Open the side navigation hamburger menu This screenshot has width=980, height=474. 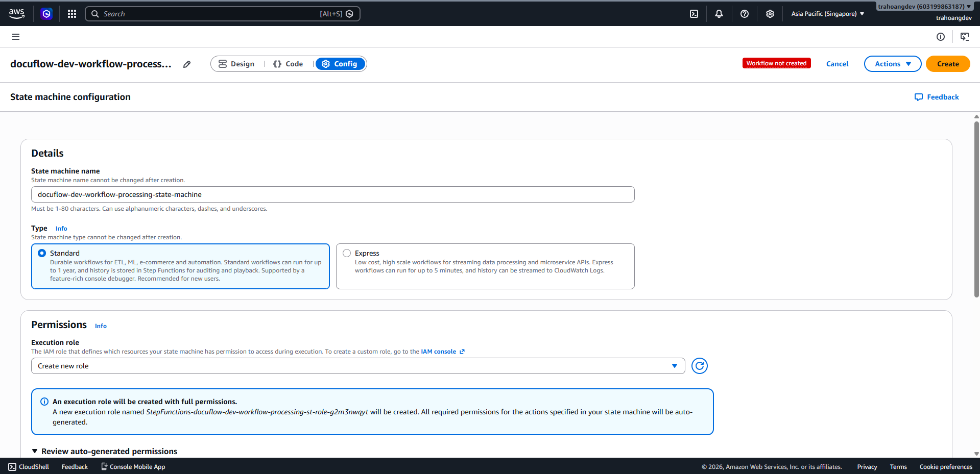click(x=16, y=37)
